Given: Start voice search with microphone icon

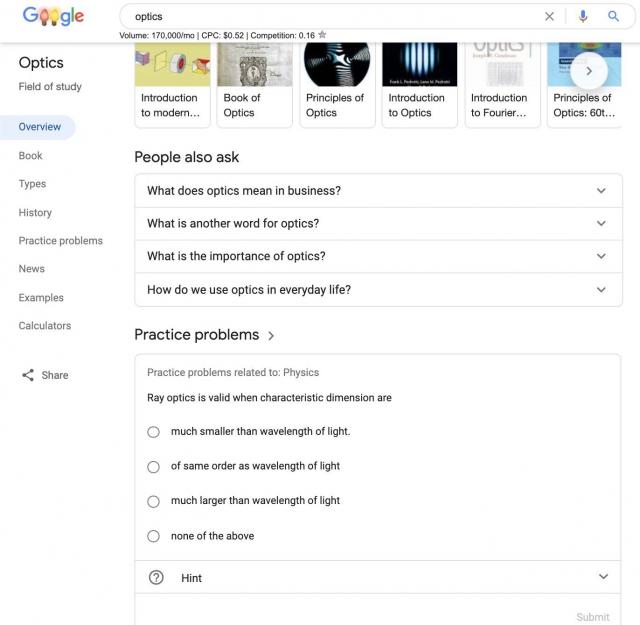Looking at the screenshot, I should (x=583, y=16).
